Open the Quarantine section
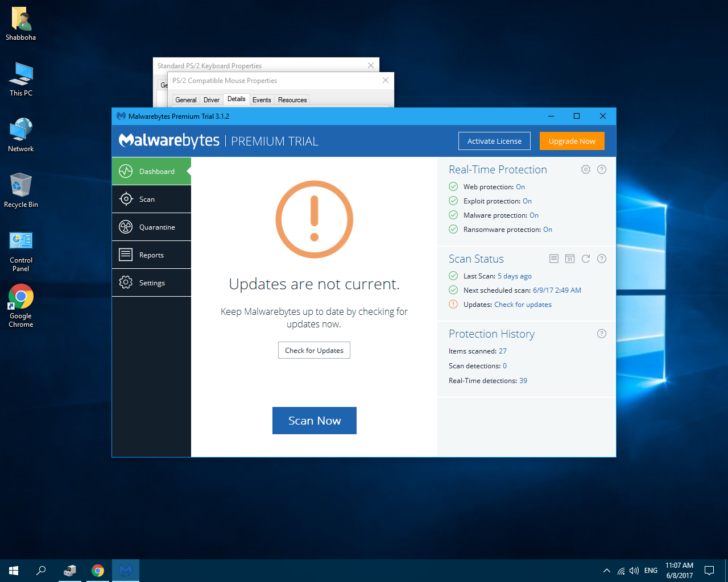 pyautogui.click(x=151, y=227)
